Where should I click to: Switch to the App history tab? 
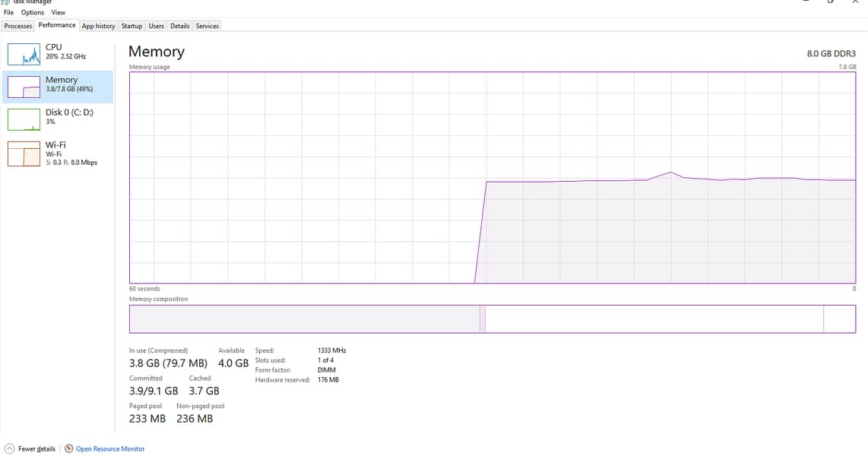pyautogui.click(x=99, y=26)
